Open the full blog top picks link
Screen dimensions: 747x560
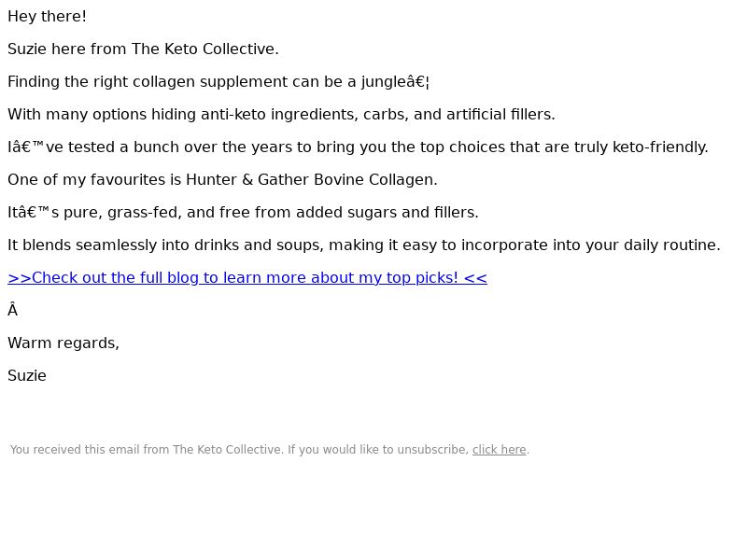pyautogui.click(x=247, y=278)
